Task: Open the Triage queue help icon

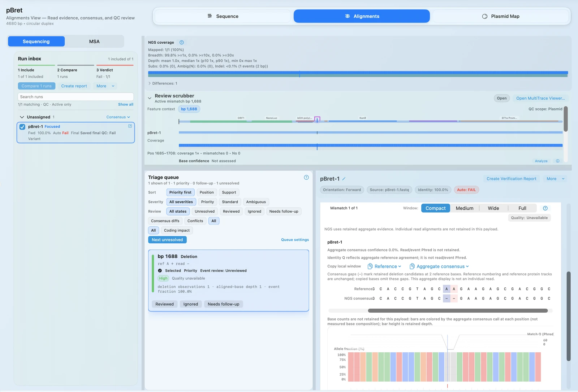Action: [306, 177]
